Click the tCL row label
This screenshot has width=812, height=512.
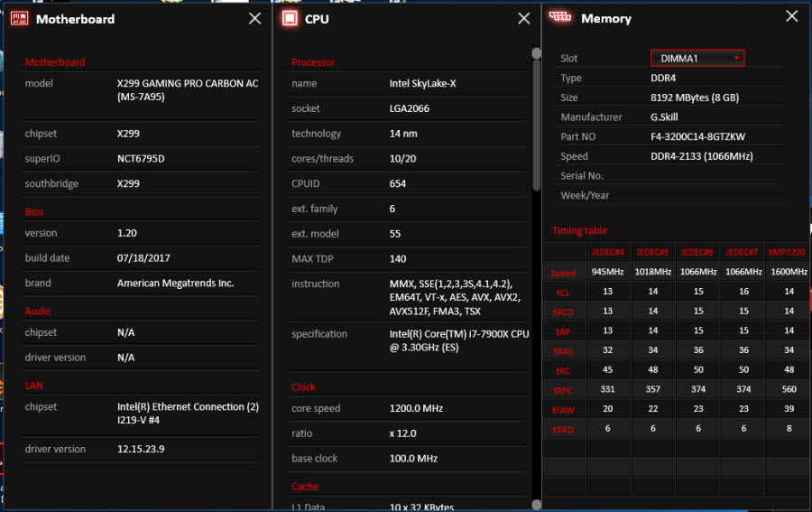pyautogui.click(x=562, y=293)
